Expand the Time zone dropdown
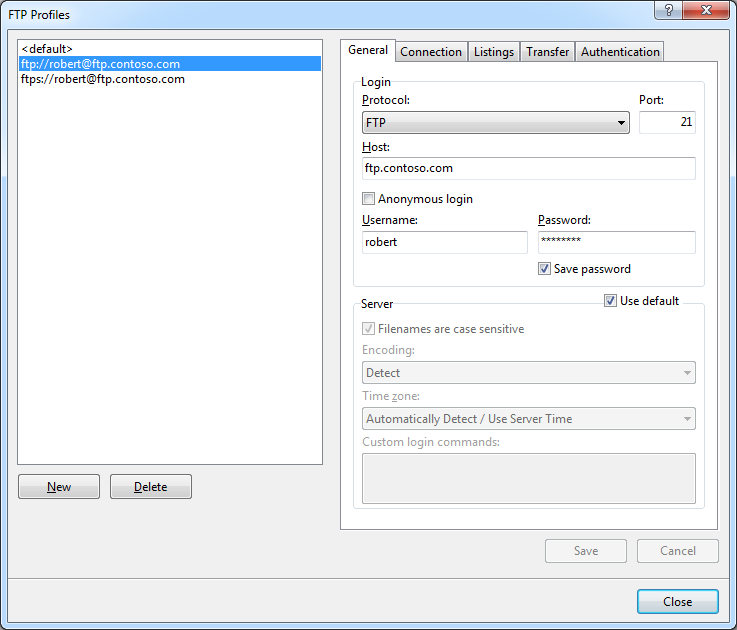 click(528, 419)
